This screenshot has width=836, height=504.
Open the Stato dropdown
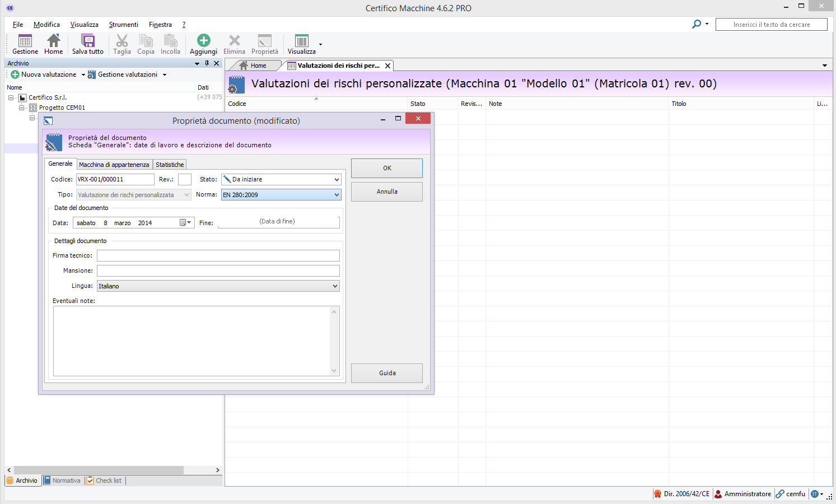(x=337, y=179)
